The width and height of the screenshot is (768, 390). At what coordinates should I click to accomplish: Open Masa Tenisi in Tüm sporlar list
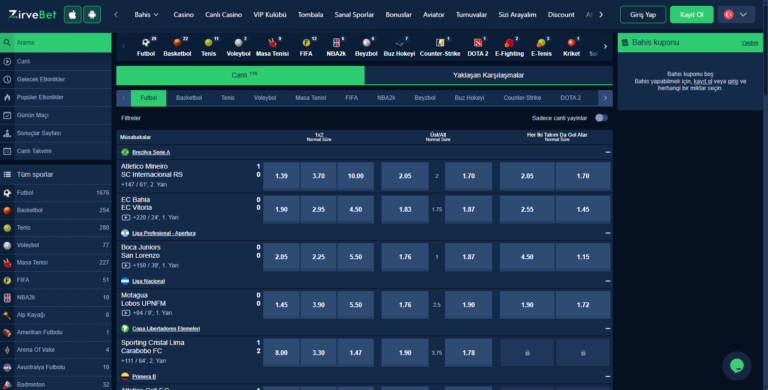click(56, 263)
